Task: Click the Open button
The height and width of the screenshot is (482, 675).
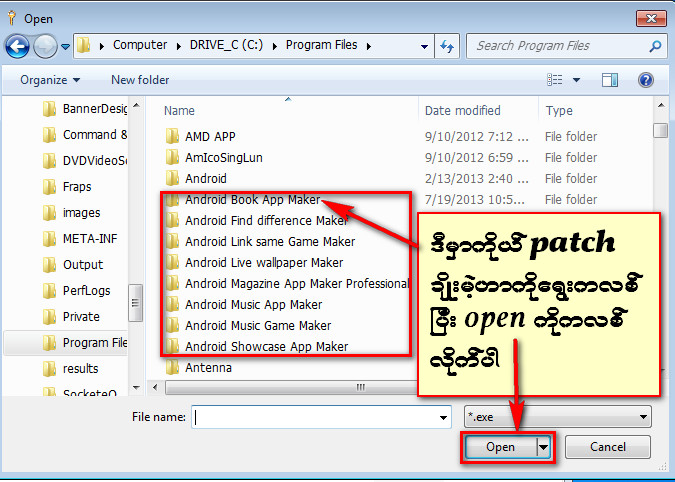Action: point(501,447)
